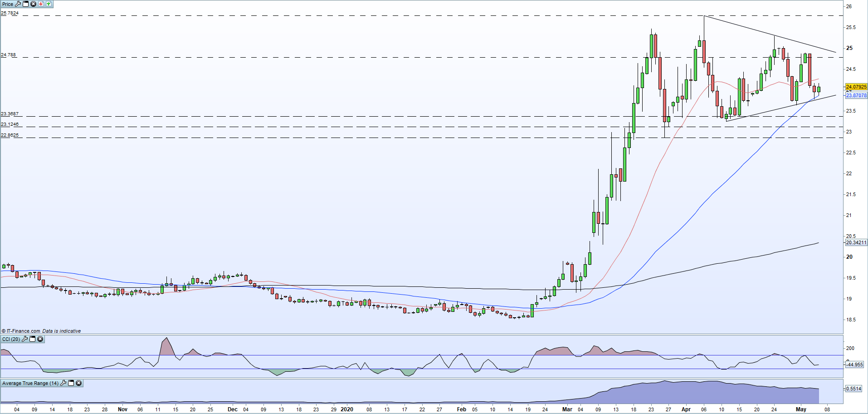Click CCI value tag -44.955
The width and height of the screenshot is (868, 414).
pos(855,365)
